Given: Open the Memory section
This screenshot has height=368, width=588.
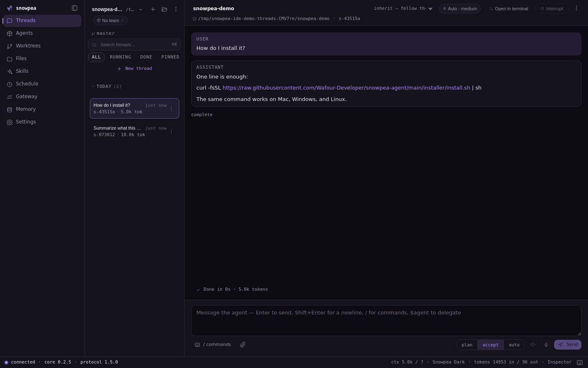Looking at the screenshot, I should pyautogui.click(x=42, y=109).
